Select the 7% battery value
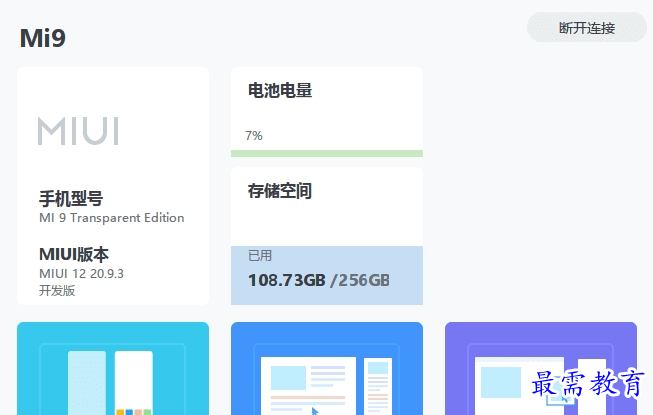The height and width of the screenshot is (415, 653). 254,136
